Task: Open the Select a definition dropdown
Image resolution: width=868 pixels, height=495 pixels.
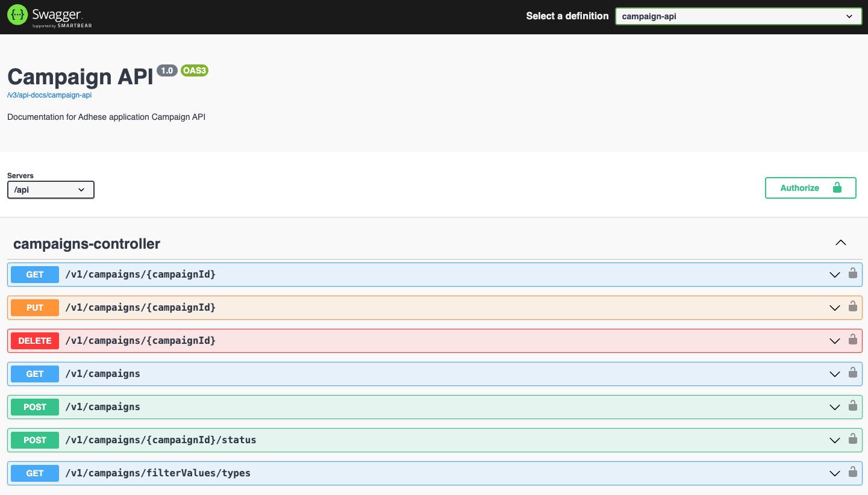Action: [738, 16]
